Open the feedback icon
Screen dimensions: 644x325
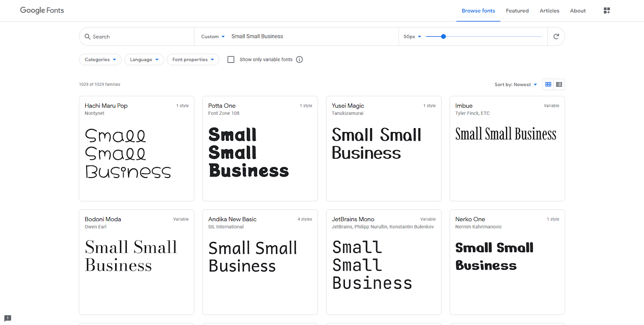[8, 318]
